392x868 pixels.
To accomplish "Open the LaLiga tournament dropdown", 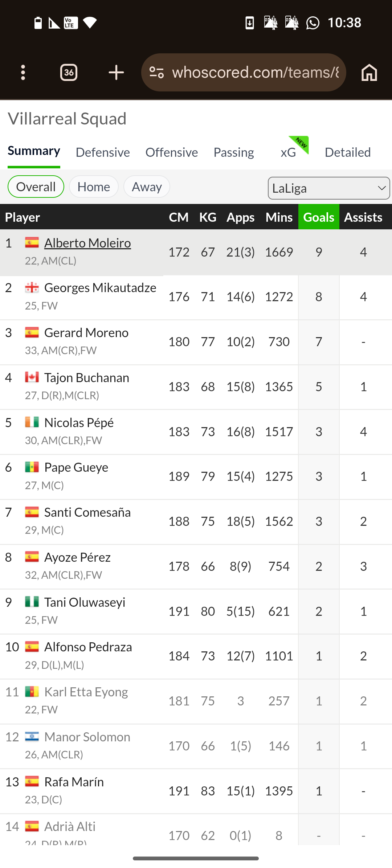I will (328, 188).
